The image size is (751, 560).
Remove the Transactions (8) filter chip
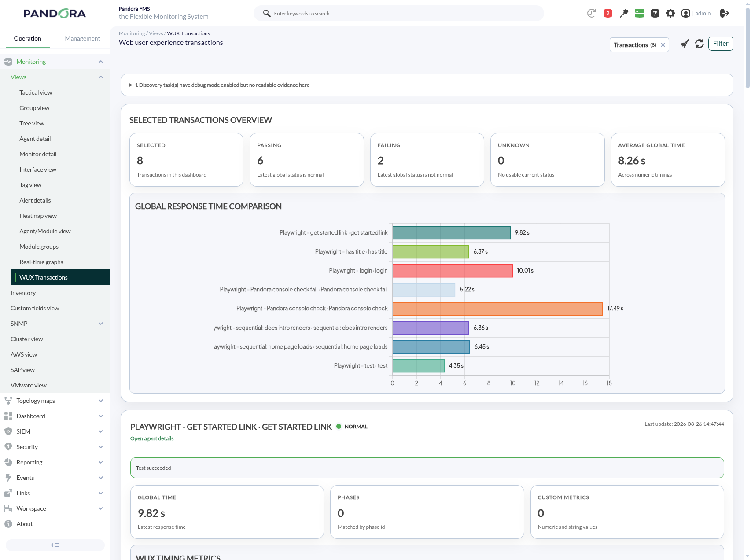click(x=663, y=45)
